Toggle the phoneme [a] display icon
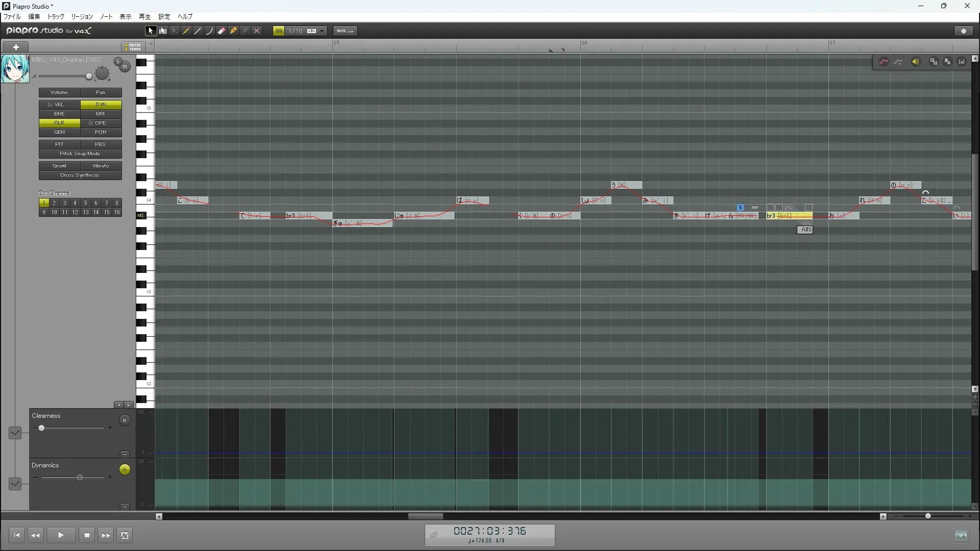The image size is (980, 551). pyautogui.click(x=962, y=62)
